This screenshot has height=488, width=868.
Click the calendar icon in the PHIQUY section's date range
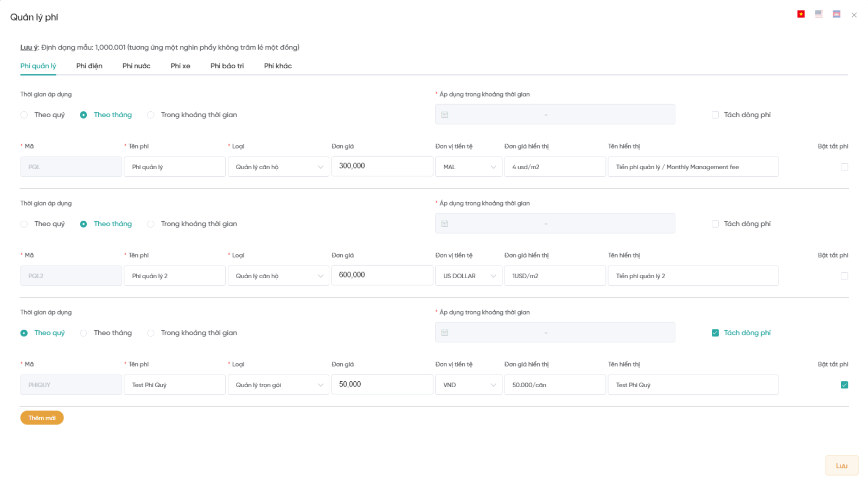(445, 332)
